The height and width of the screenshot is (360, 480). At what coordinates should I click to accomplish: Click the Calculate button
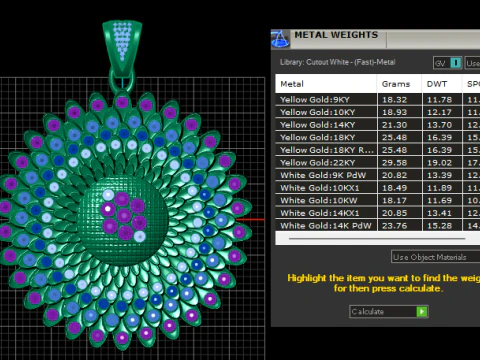click(x=389, y=311)
